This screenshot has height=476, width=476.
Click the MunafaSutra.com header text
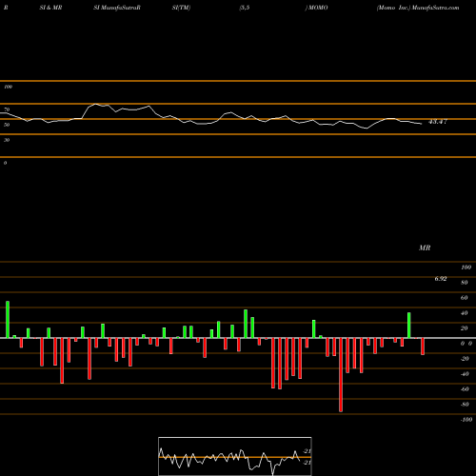(435, 8)
